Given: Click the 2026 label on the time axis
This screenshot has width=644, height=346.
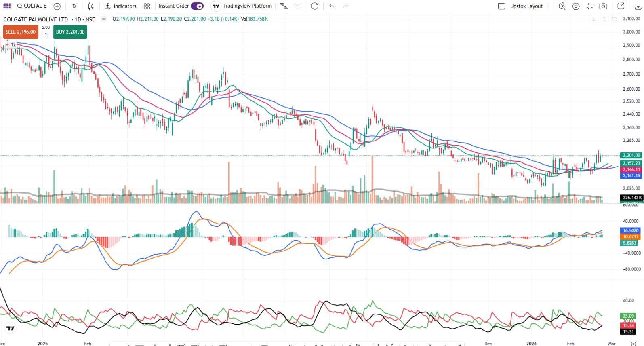Looking at the screenshot, I should pos(532,344).
